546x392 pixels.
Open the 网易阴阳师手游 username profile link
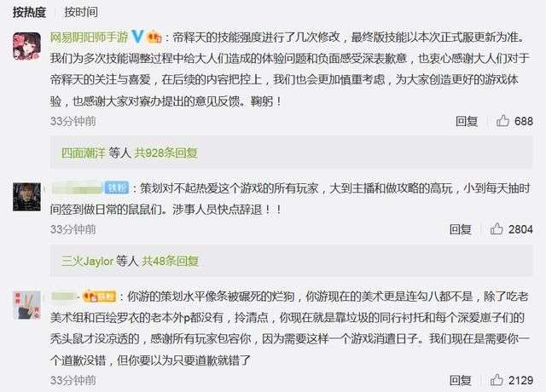coord(89,37)
